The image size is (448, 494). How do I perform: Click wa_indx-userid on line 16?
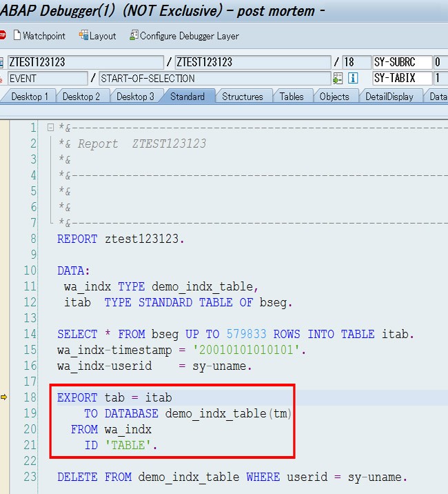(105, 366)
